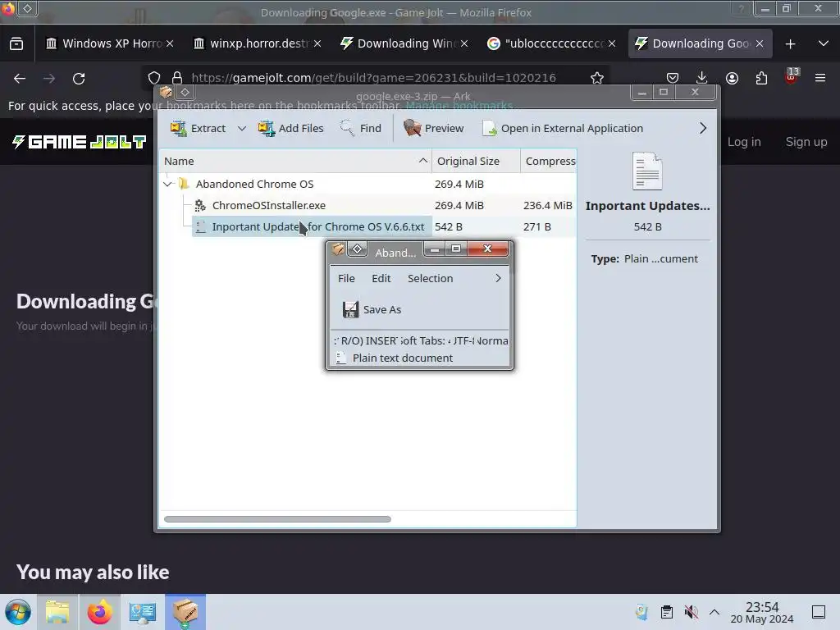Screen dimensions: 840x630
Task: Switch to Windows XP Horror tab
Action: tap(110, 43)
